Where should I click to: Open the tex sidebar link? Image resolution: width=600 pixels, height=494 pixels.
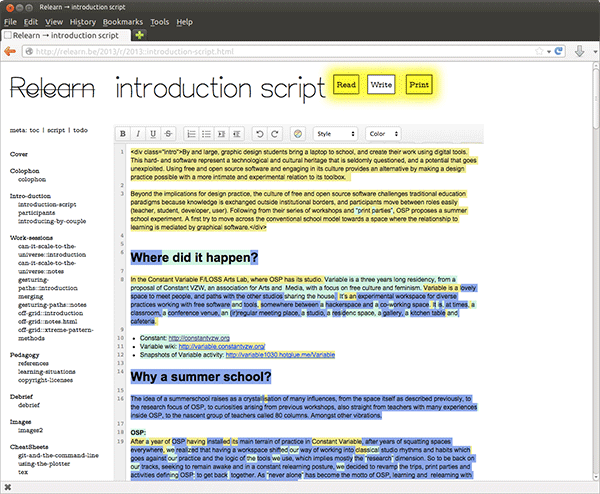(x=23, y=472)
